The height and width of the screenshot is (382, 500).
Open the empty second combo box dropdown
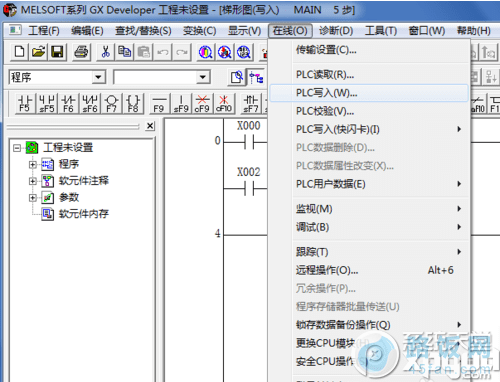click(x=203, y=77)
